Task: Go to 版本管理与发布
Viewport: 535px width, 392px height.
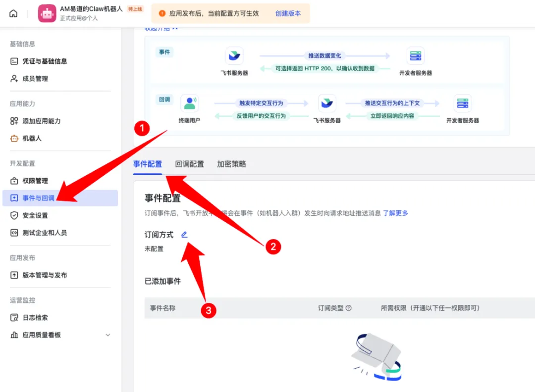Action: point(45,275)
